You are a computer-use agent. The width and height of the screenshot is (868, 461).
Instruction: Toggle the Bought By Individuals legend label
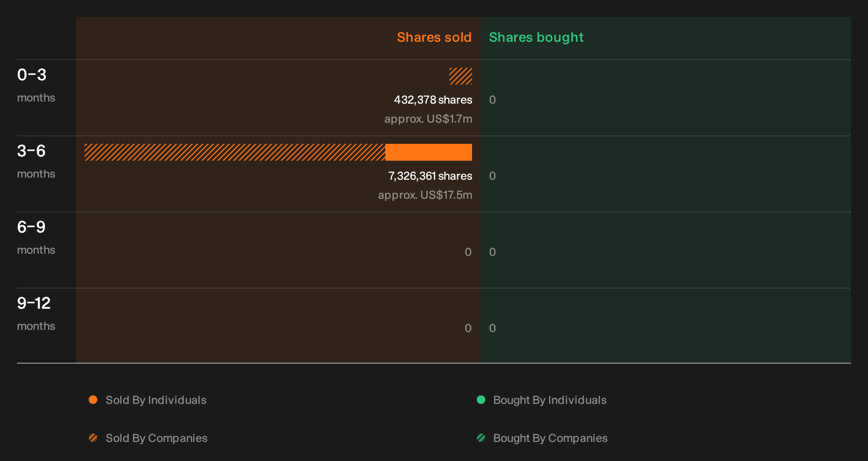coord(550,400)
